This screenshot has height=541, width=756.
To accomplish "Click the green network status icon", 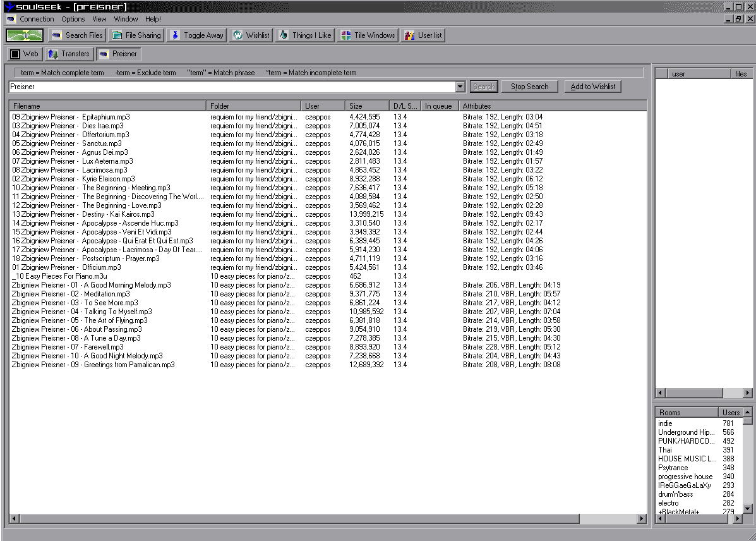I will point(25,35).
